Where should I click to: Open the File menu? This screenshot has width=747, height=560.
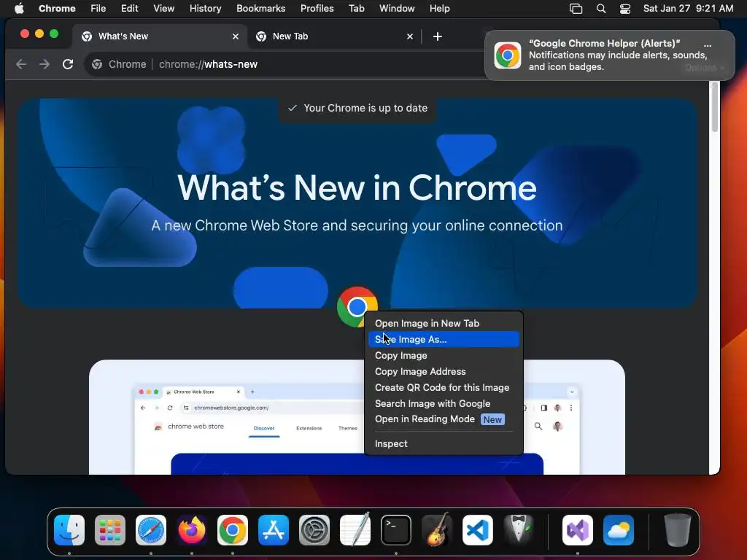coord(98,9)
